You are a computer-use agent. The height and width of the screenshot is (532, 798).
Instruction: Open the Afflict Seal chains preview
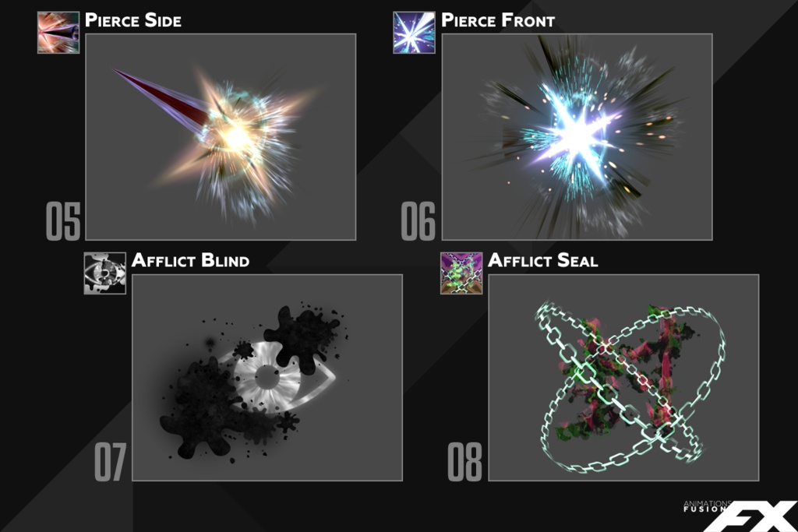tap(623, 377)
